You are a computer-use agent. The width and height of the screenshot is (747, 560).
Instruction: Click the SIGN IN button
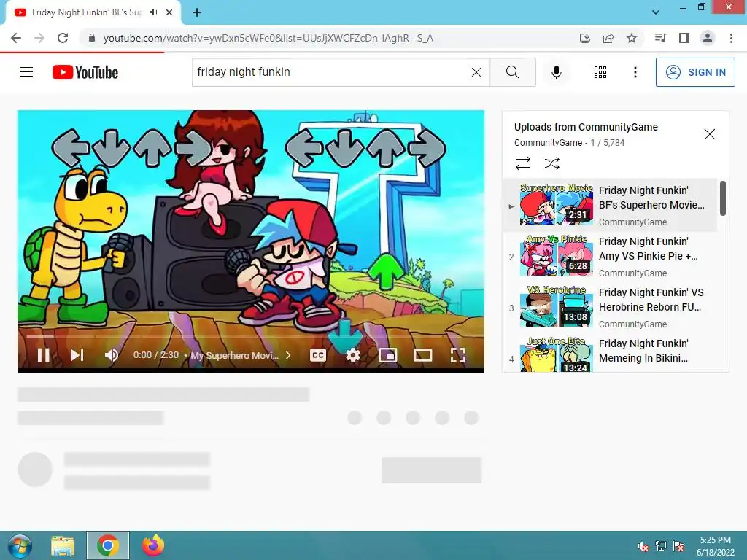[x=695, y=72]
